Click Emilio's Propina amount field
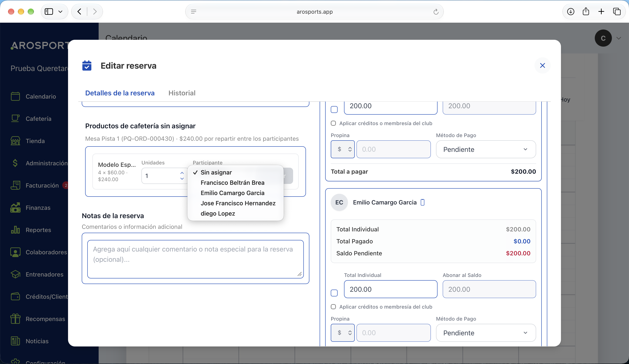 (x=393, y=333)
